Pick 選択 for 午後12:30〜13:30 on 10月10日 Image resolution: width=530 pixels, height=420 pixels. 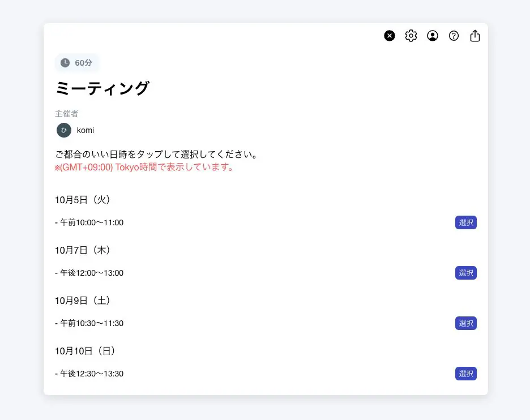465,374
